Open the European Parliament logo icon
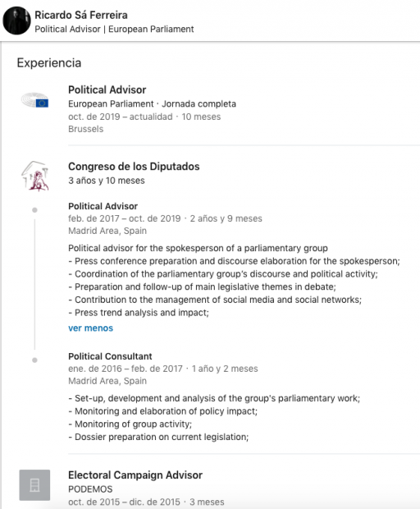This screenshot has width=420, height=509. point(34,100)
